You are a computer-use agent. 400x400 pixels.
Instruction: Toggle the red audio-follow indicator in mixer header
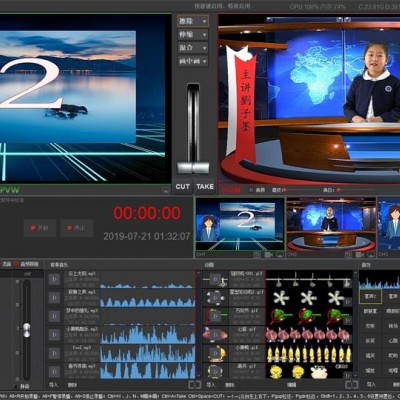click(16, 264)
